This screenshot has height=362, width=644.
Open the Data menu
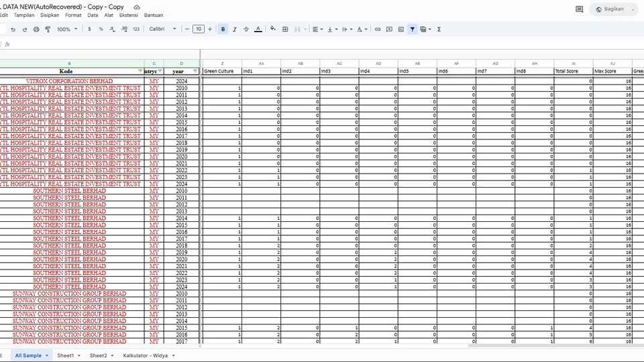[93, 15]
